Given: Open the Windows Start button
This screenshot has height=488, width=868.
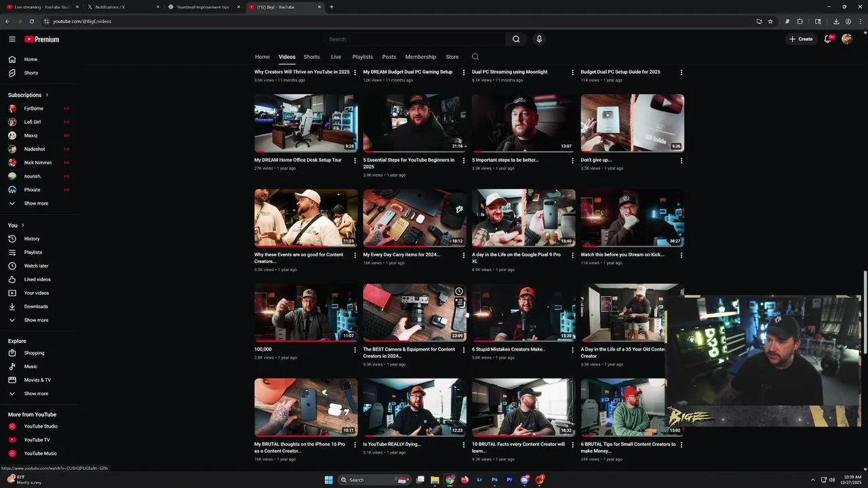Looking at the screenshot, I should click(329, 480).
